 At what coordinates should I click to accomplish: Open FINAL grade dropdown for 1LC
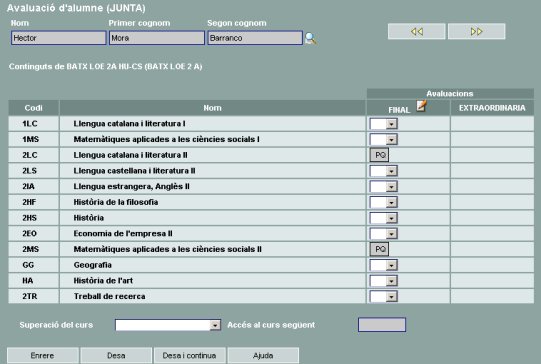[x=383, y=124]
